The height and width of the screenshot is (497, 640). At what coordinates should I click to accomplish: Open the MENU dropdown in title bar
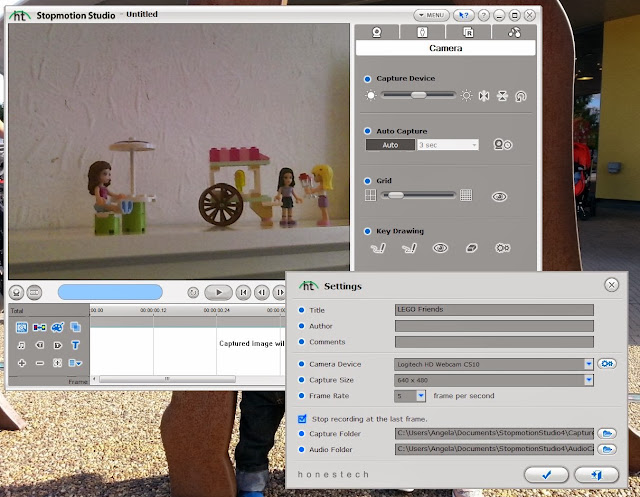tap(431, 15)
